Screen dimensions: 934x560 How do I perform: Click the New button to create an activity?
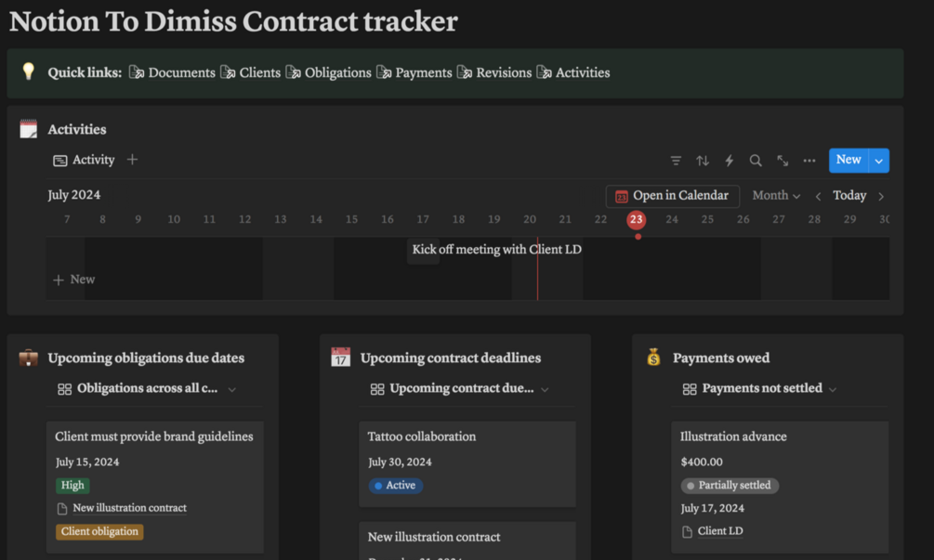pyautogui.click(x=847, y=159)
